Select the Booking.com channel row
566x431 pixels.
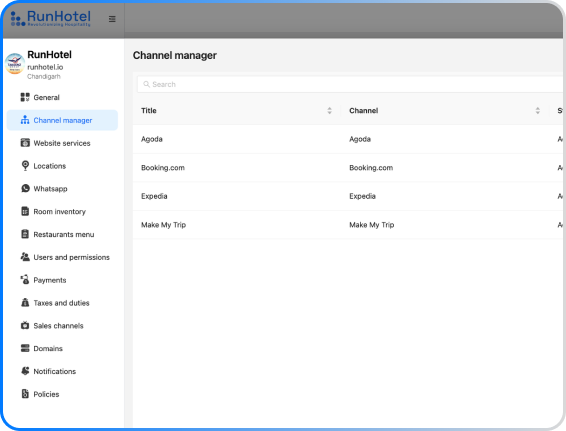[348, 167]
